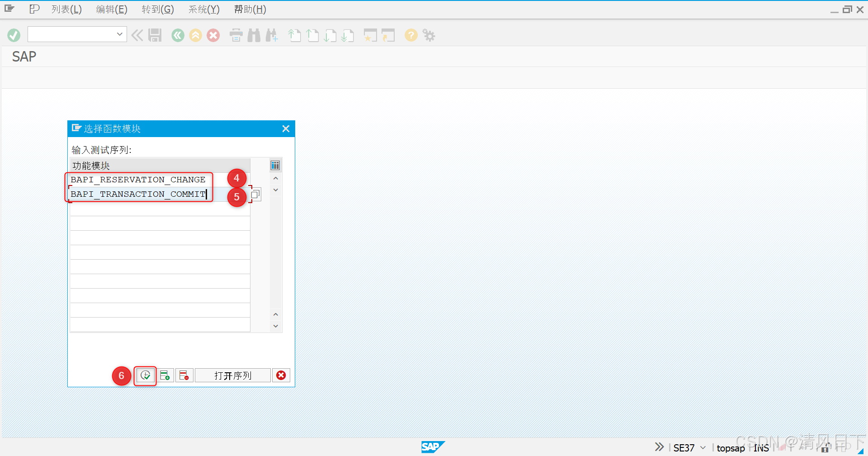
Task: Click the customize layout gear icon
Action: 428,35
